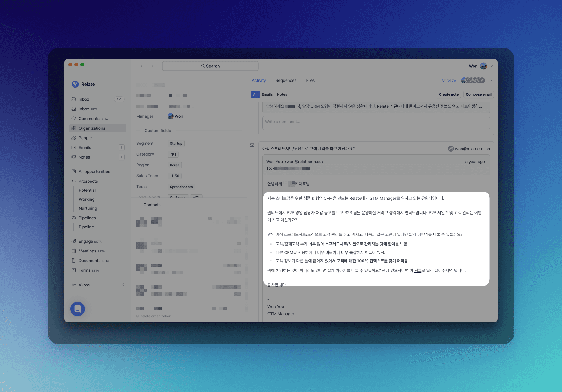The height and width of the screenshot is (392, 562).
Task: Click Delete organization link
Action: (x=154, y=316)
